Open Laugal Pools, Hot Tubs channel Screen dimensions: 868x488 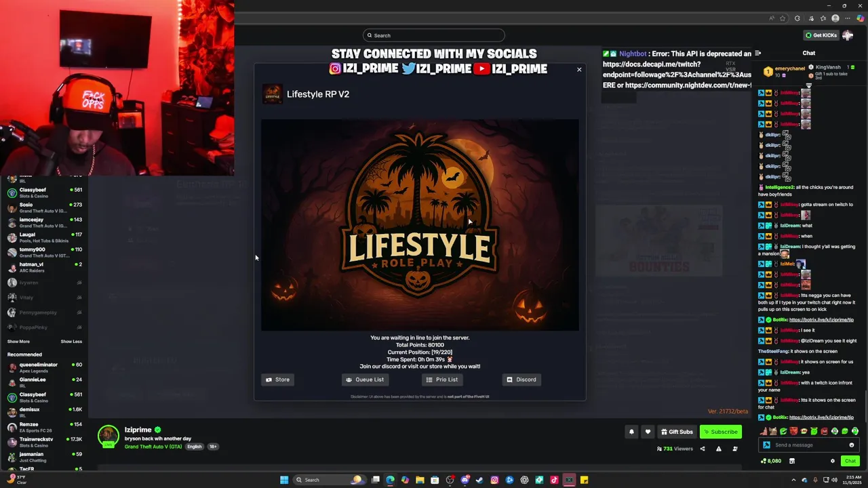tap(44, 237)
